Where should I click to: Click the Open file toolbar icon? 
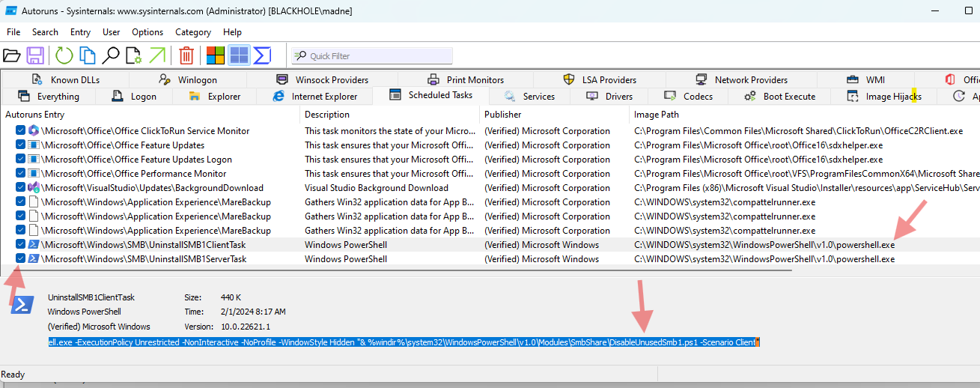[11, 55]
